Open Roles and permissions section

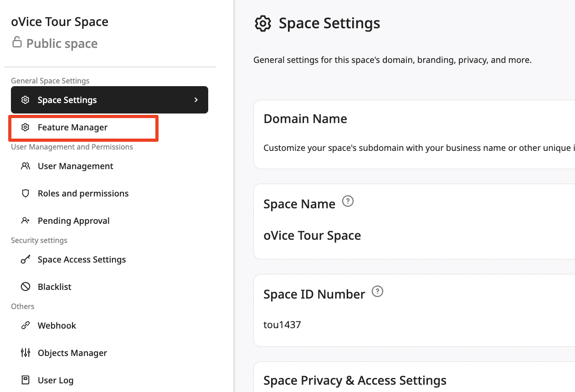(109, 193)
